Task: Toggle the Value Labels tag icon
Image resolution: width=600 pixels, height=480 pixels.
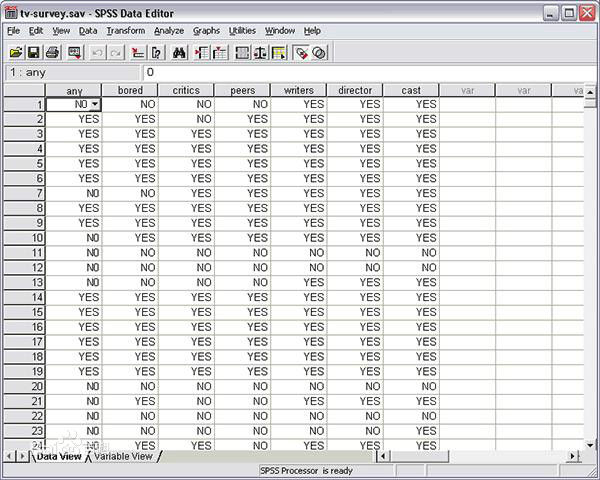Action: pos(301,52)
